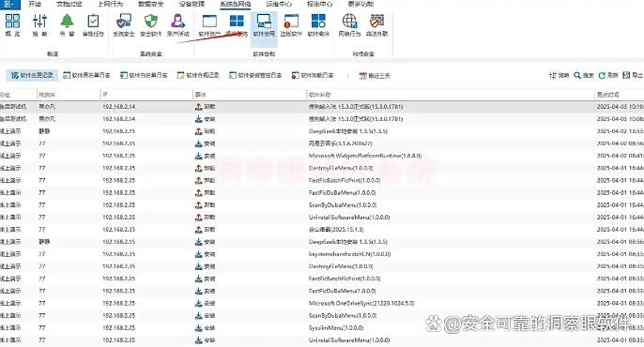This screenshot has height=347, width=644.
Task: Click the 最近三天 date range filter
Action: 375,76
